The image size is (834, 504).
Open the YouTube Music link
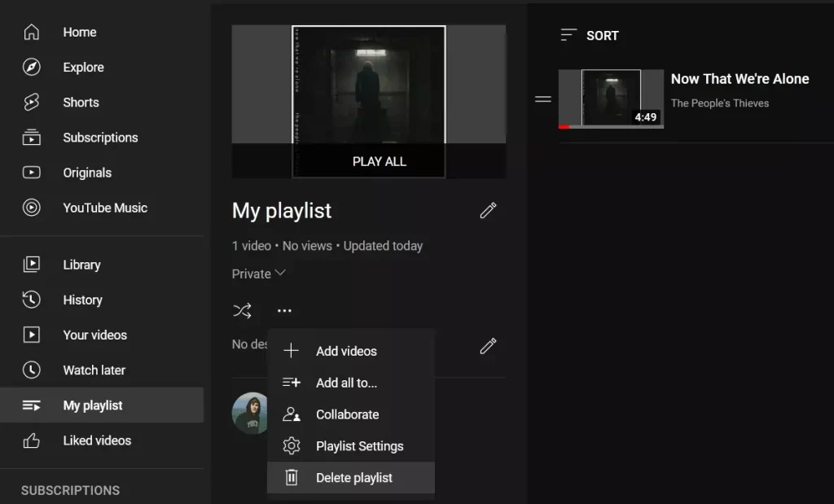click(105, 208)
